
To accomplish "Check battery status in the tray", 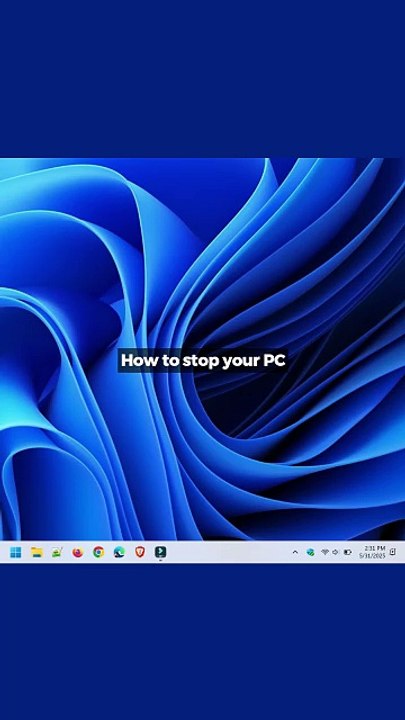I will coord(348,552).
